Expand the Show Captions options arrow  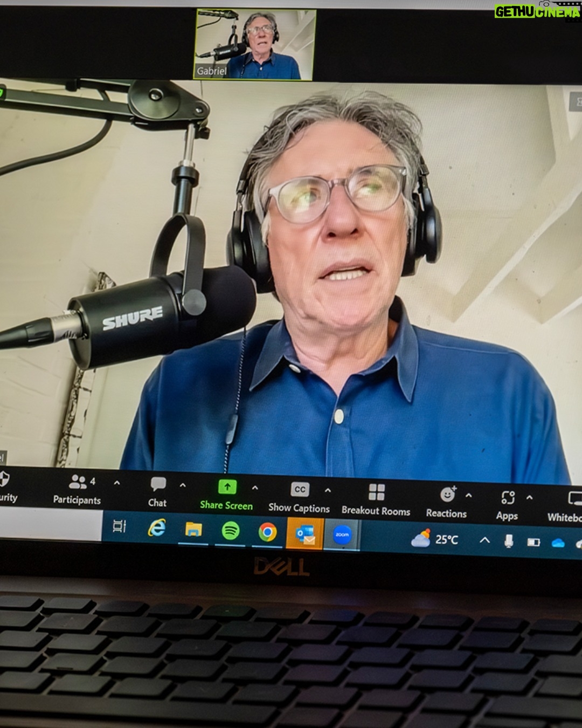click(x=328, y=491)
